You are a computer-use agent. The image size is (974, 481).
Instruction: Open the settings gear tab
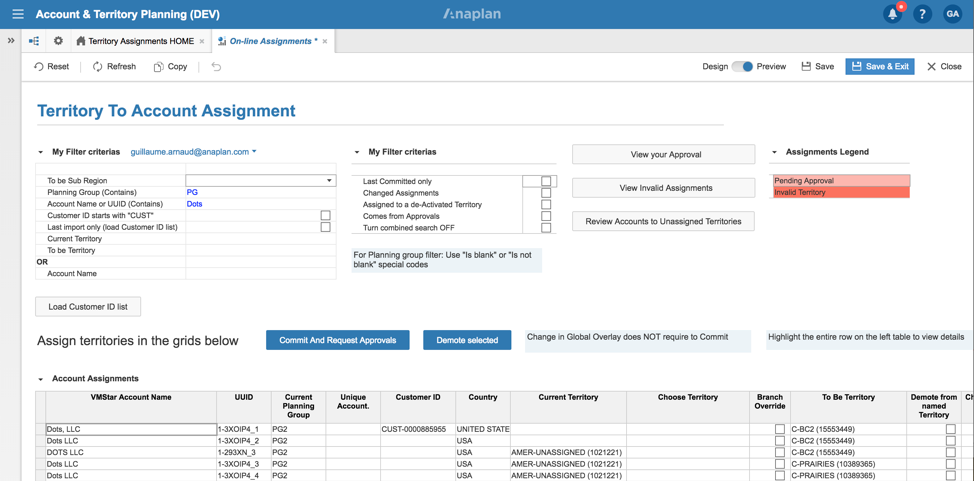[x=58, y=41]
